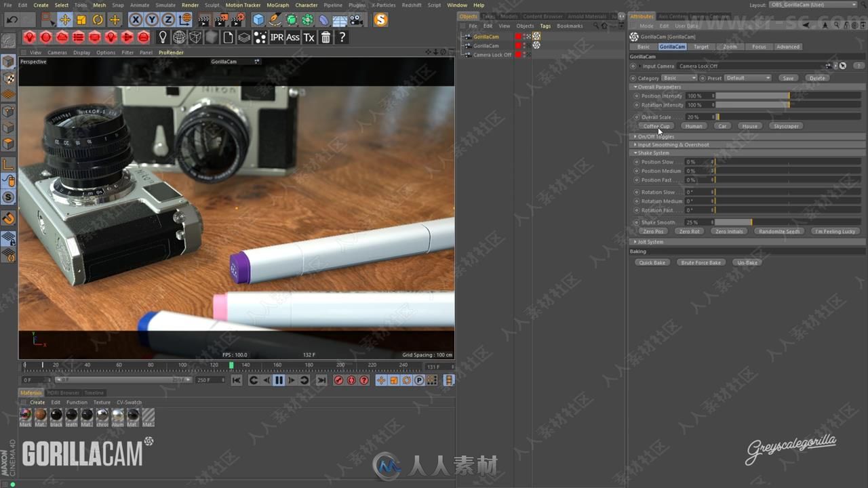The image size is (868, 488).
Task: Click the Cube primitive icon
Action: tap(258, 20)
